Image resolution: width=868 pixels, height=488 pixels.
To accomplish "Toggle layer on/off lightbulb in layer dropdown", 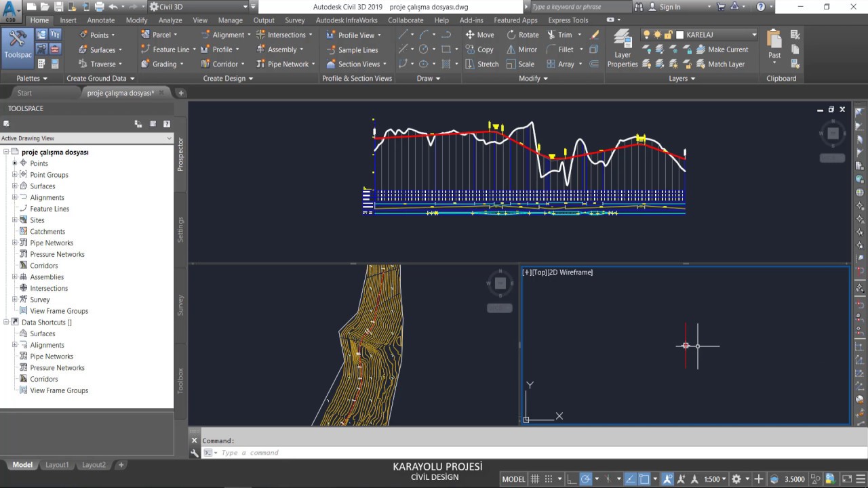I will click(646, 35).
